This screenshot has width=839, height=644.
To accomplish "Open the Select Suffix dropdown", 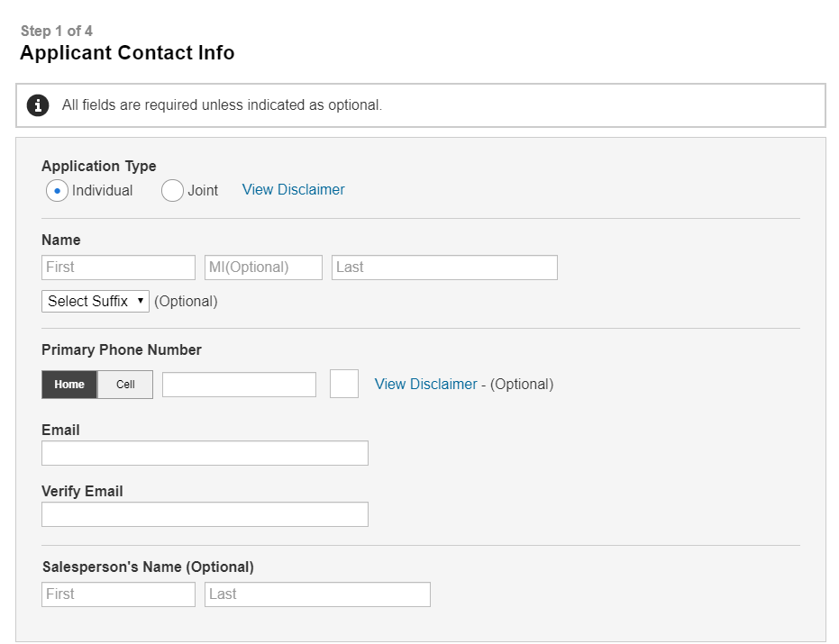I will pos(96,302).
